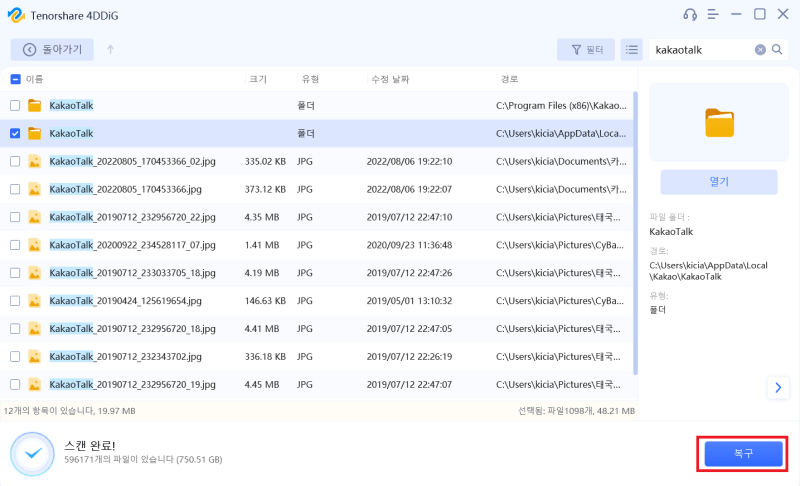Click image icon of KakaoTalk_20190712_232956720_22.jpg
The width and height of the screenshot is (800, 486).
35,217
